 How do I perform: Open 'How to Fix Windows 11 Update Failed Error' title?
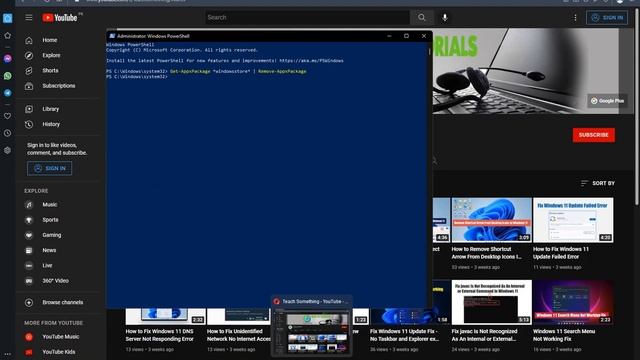click(561, 253)
